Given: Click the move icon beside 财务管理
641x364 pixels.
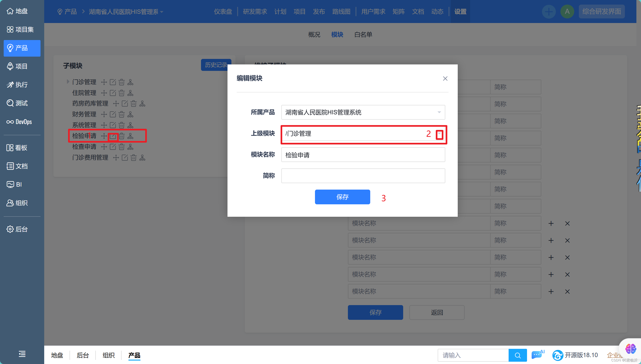Looking at the screenshot, I should point(104,115).
